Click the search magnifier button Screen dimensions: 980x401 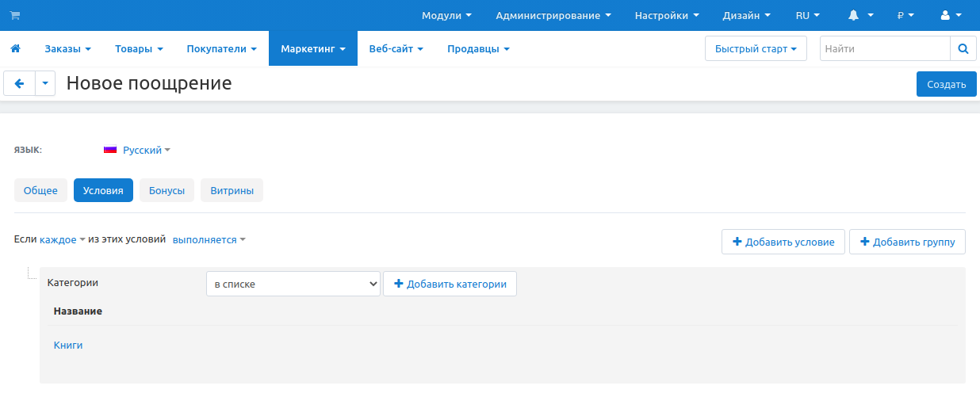(x=963, y=49)
